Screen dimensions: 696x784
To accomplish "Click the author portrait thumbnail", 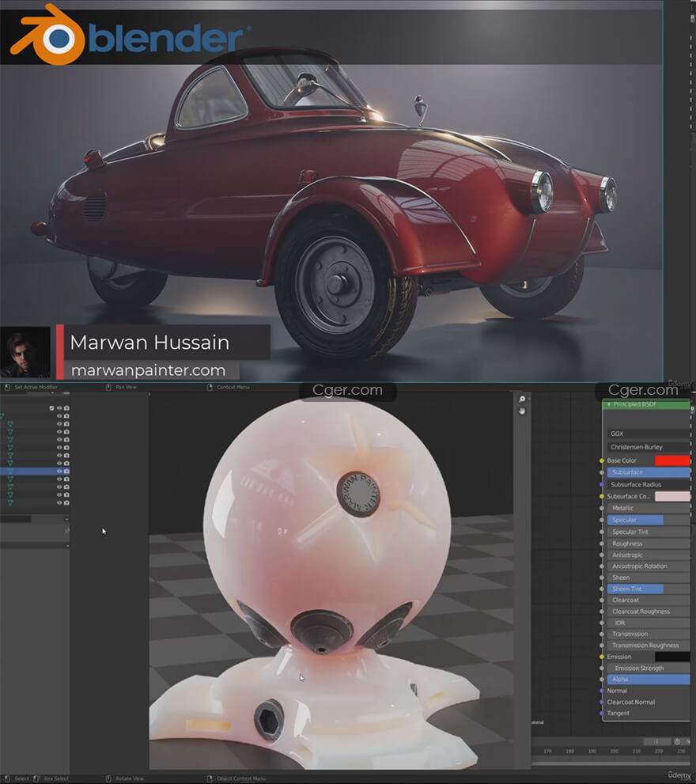I will coord(25,352).
